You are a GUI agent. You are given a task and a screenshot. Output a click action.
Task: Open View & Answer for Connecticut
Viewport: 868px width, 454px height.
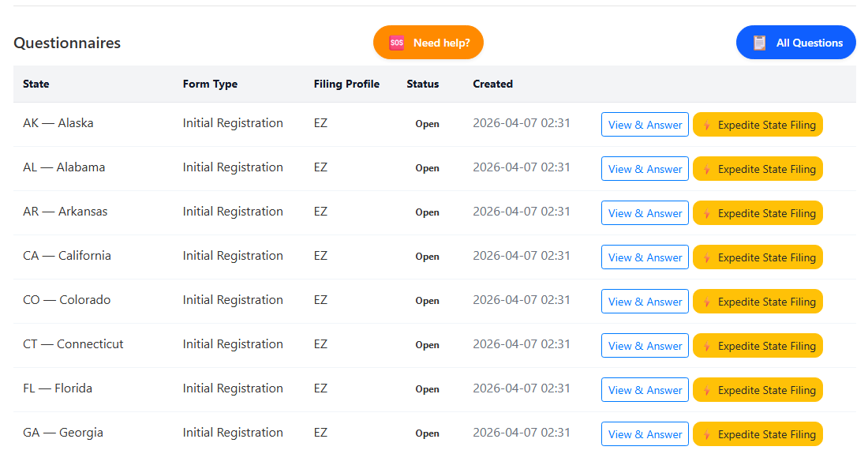(645, 346)
